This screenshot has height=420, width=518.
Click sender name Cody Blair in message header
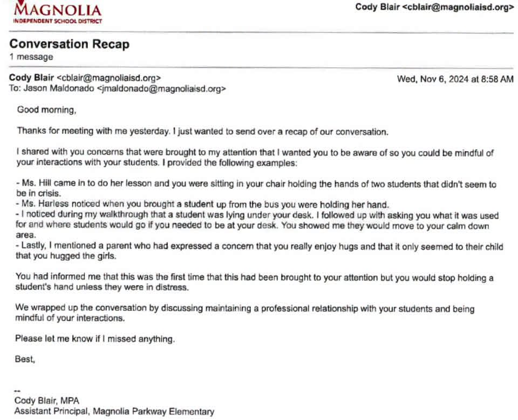coord(31,78)
